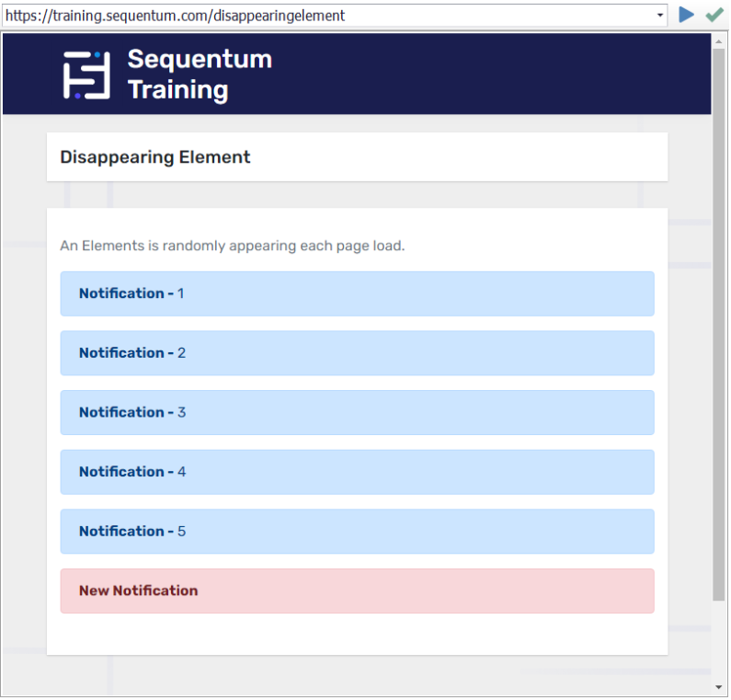Open the URL address dropdown arrow

[x=660, y=15]
